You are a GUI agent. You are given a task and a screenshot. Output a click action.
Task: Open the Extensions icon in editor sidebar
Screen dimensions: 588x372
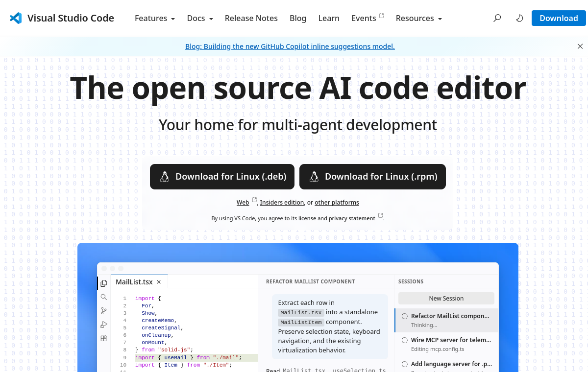click(103, 338)
